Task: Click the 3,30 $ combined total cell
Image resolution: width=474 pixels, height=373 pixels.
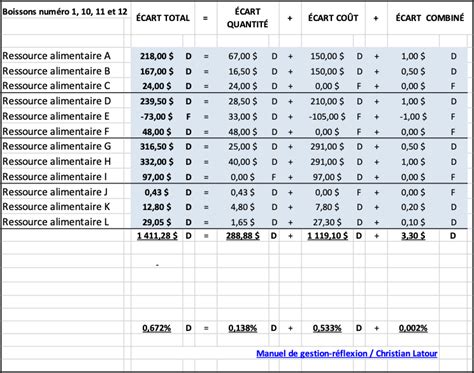Action: (x=413, y=236)
